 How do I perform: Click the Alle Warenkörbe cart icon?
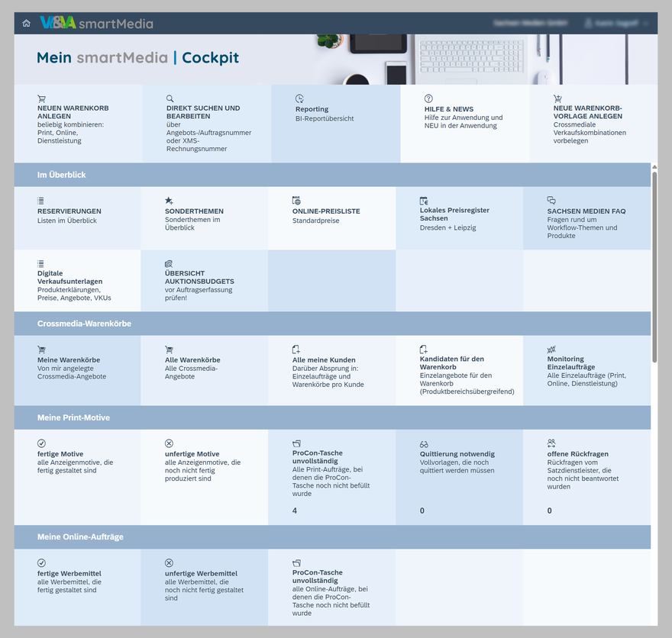point(170,350)
